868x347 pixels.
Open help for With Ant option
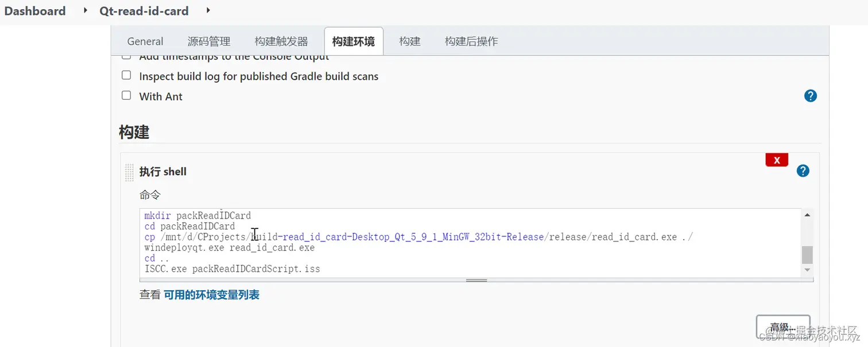(x=810, y=96)
